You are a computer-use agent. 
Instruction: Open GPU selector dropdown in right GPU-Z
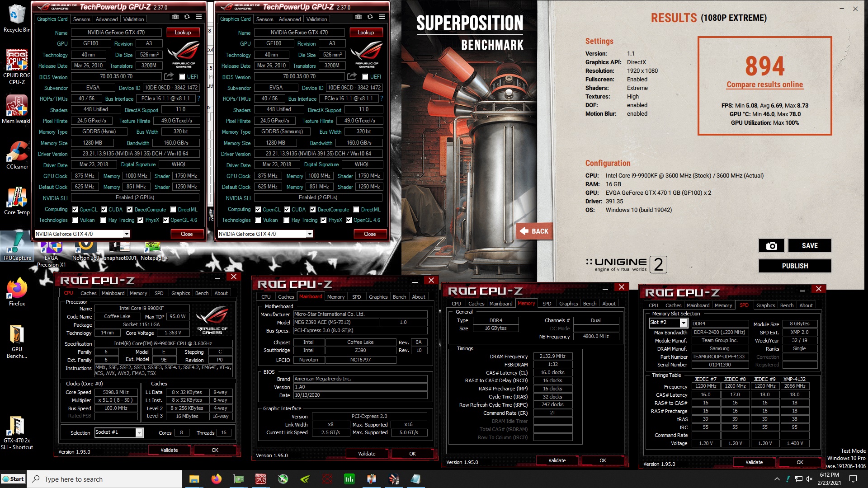tap(265, 234)
